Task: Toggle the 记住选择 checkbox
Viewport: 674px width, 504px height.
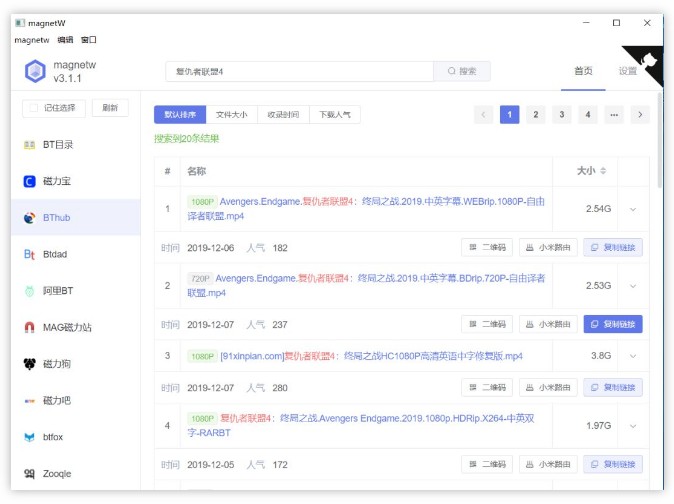Action: pos(34,108)
